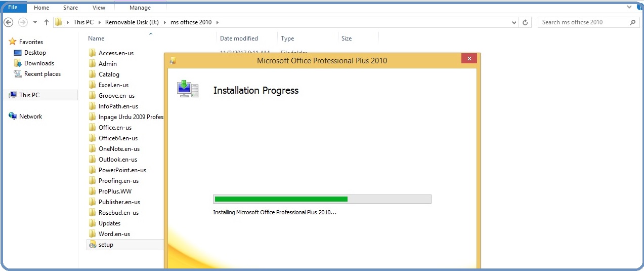The height and width of the screenshot is (271, 644).
Task: Click the Office.en-us folder icon
Action: click(92, 127)
